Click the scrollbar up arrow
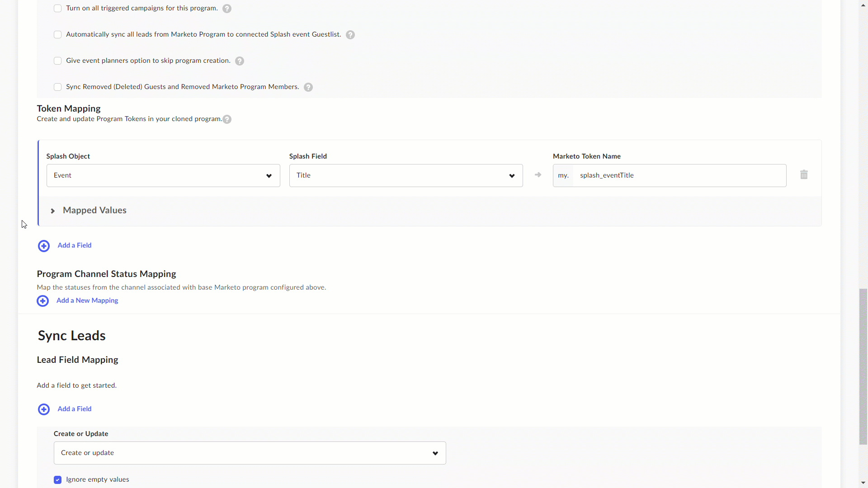The image size is (868, 488). click(863, 5)
